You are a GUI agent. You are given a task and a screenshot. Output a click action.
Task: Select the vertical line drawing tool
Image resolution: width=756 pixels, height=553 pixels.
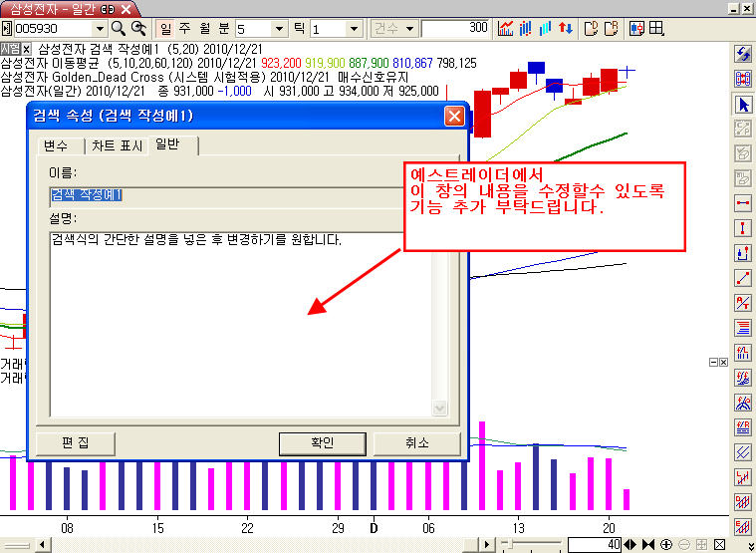tap(742, 227)
